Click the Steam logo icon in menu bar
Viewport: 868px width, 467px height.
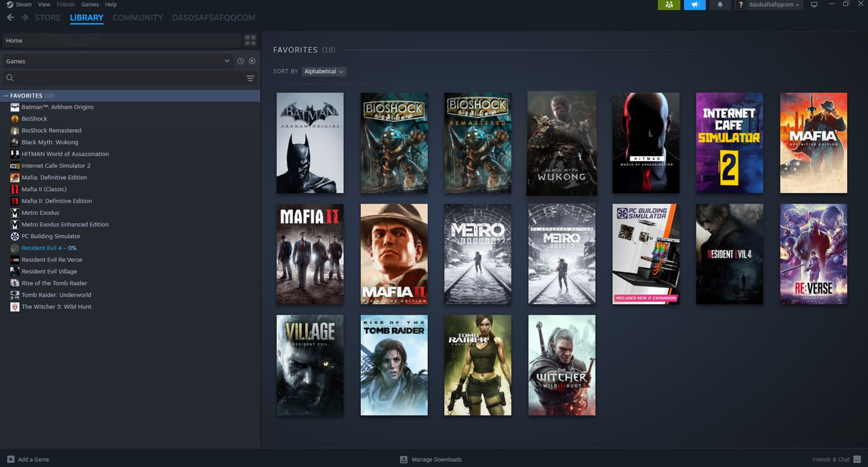(x=9, y=4)
